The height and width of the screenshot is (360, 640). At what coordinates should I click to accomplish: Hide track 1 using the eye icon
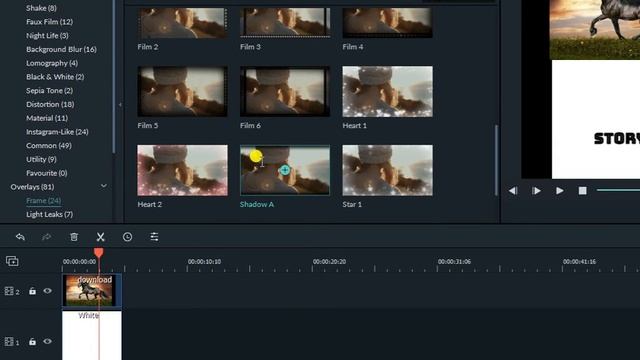48,341
